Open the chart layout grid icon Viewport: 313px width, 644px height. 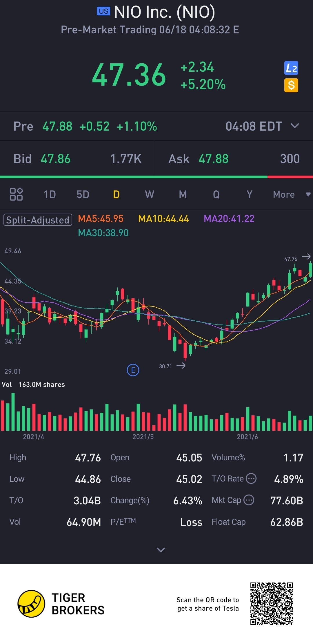16,194
